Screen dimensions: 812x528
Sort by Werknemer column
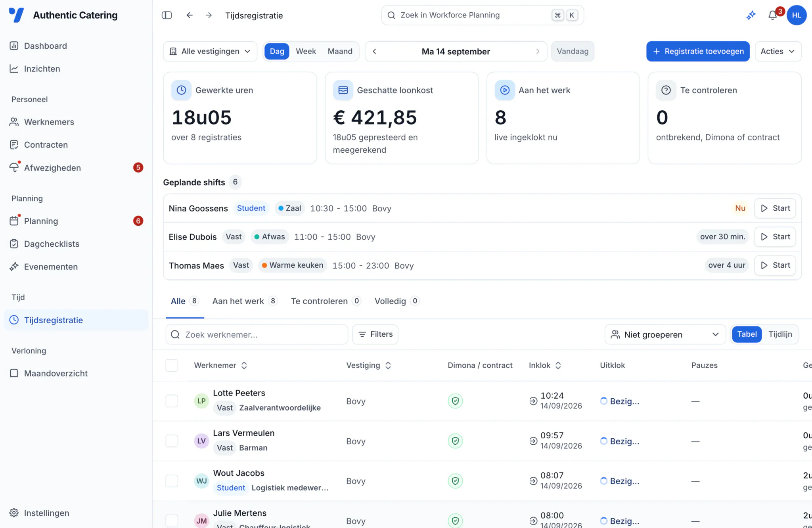pyautogui.click(x=221, y=365)
